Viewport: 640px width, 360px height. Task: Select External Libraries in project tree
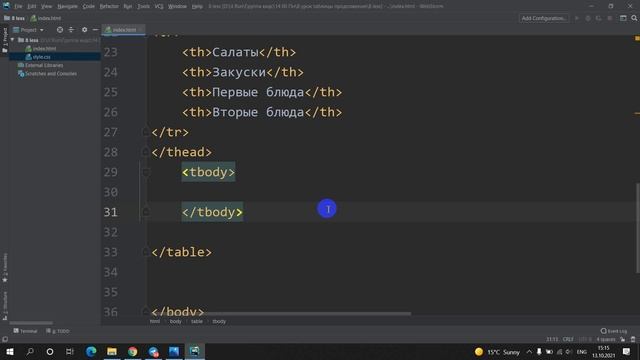coord(44,65)
